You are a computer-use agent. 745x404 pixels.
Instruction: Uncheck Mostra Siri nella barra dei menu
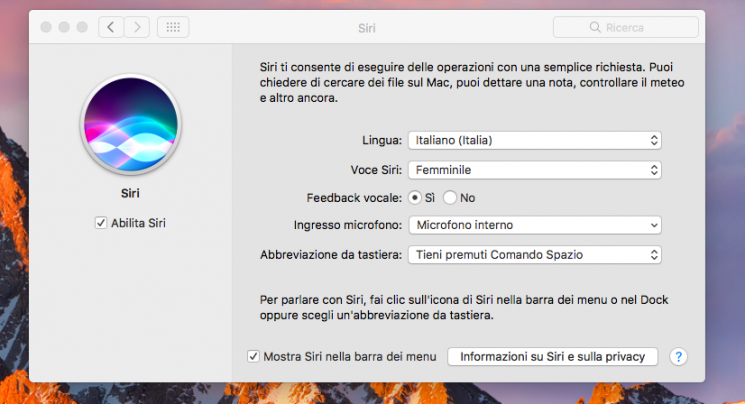point(254,357)
